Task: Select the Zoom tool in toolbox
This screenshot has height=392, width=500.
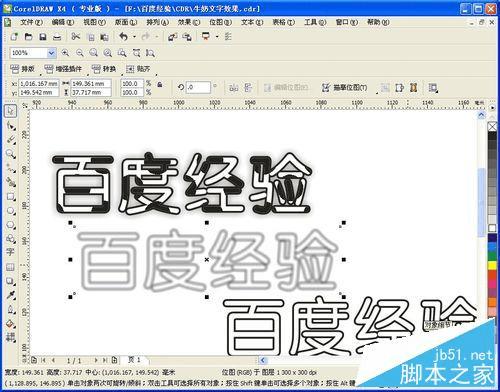Action: point(11,154)
